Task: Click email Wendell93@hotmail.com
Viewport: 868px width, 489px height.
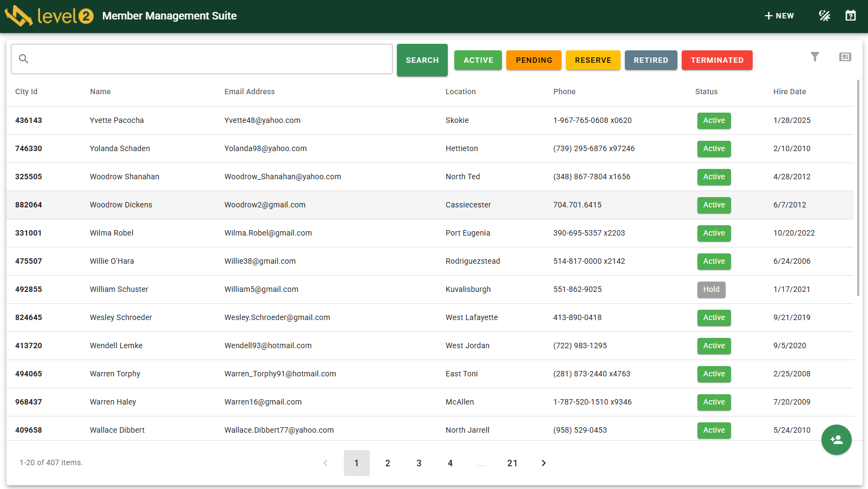Action: click(268, 345)
